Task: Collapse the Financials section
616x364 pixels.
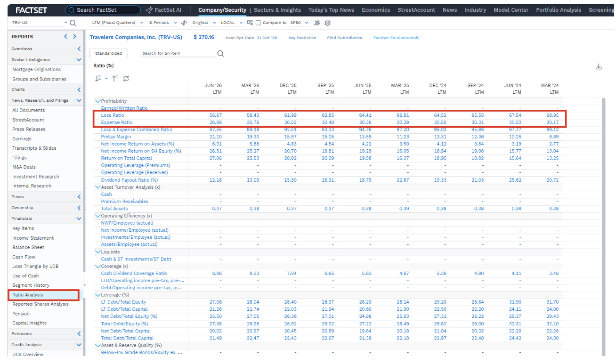Action: 79,218
